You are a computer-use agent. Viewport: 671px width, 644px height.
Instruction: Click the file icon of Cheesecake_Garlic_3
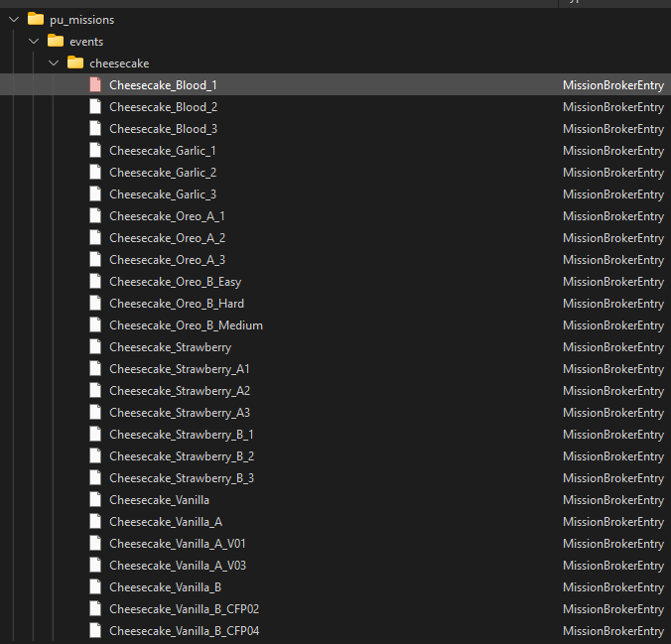pos(95,193)
